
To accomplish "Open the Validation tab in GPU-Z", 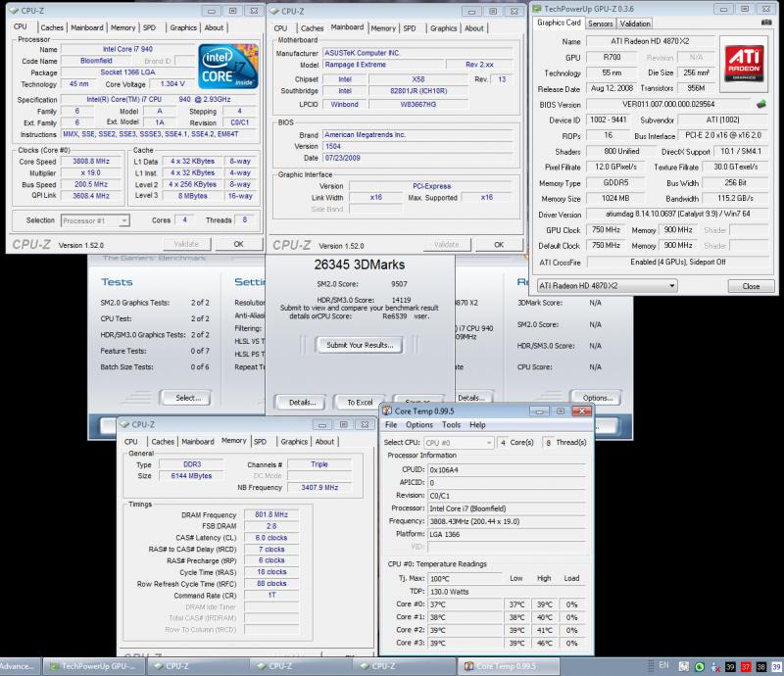I will coord(635,24).
